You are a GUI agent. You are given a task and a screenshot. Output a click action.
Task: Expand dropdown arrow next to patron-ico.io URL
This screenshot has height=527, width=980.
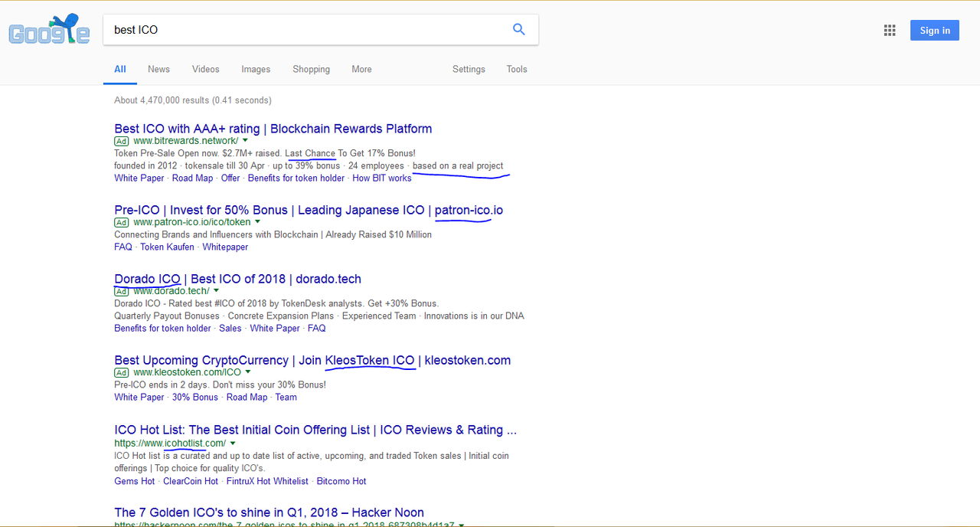tap(257, 222)
